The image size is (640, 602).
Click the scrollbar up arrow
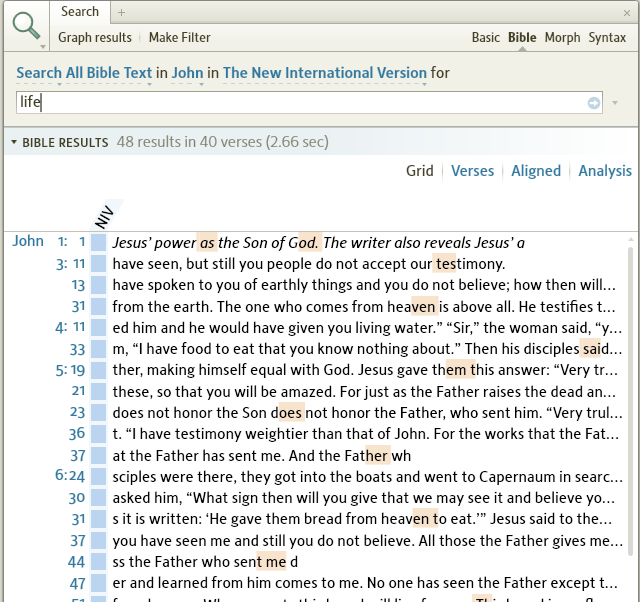click(631, 239)
